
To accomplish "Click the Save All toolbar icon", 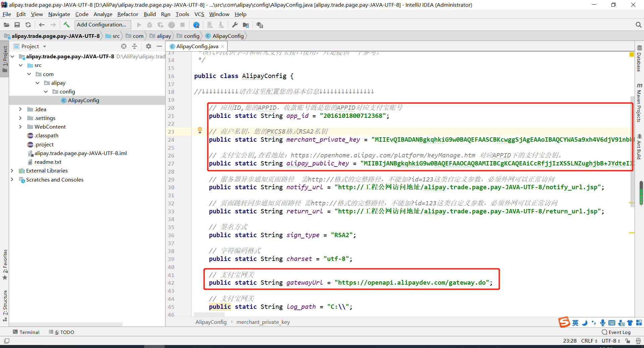I will coord(17,24).
